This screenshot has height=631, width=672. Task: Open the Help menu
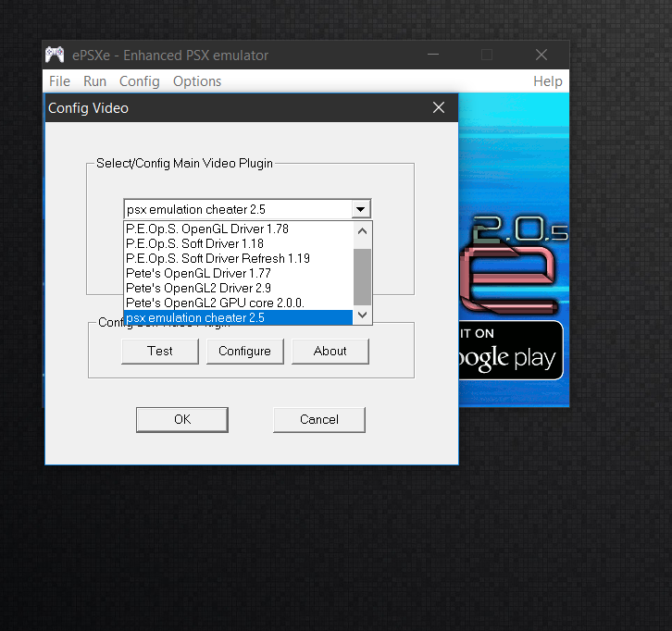pos(548,81)
